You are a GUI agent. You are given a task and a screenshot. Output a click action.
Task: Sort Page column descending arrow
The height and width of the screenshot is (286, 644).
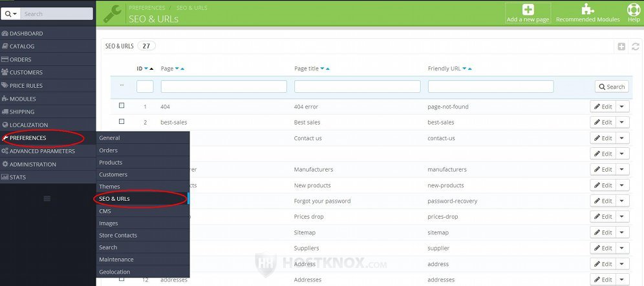coord(177,68)
